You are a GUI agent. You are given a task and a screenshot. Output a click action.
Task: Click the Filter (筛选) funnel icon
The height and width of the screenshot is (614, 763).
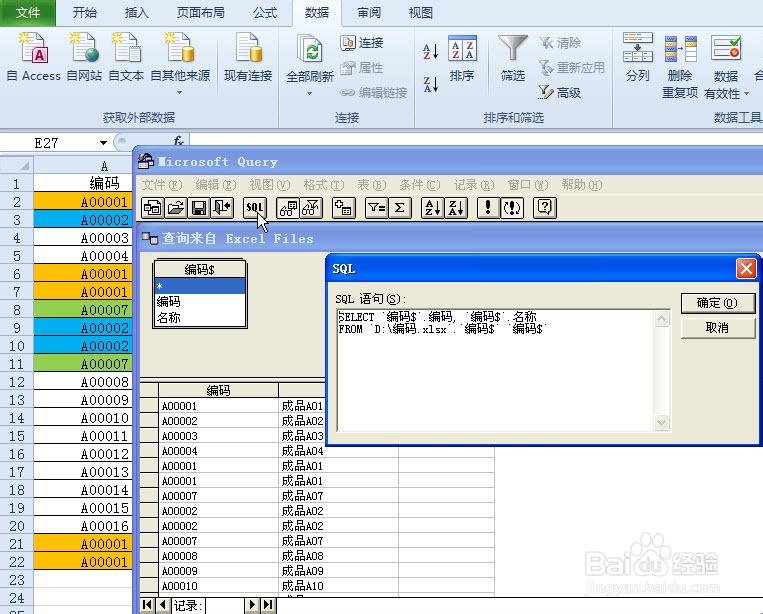pyautogui.click(x=513, y=58)
